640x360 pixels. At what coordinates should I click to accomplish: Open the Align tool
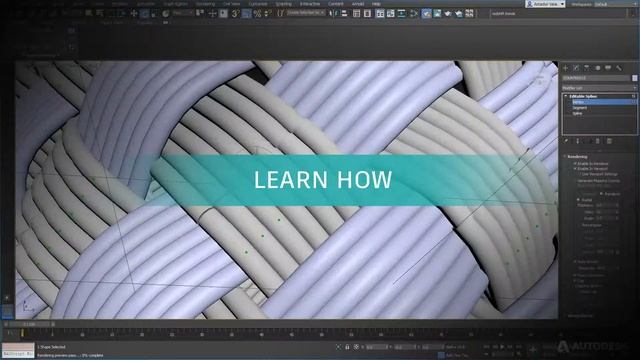(344, 13)
